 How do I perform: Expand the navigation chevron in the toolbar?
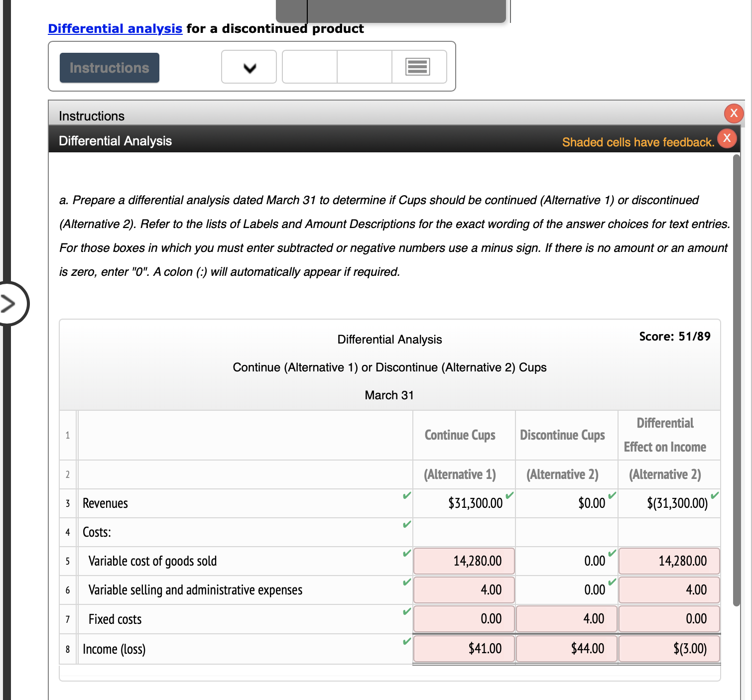(x=249, y=66)
